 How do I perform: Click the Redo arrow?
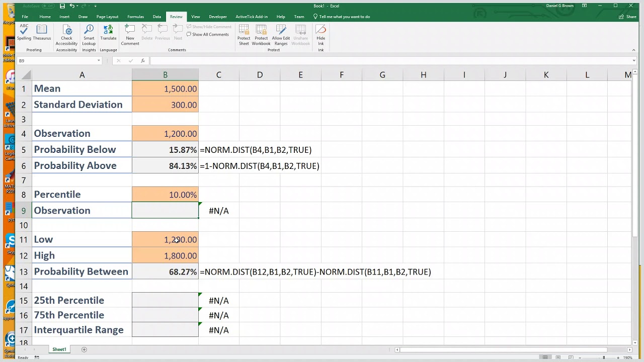coord(84,6)
